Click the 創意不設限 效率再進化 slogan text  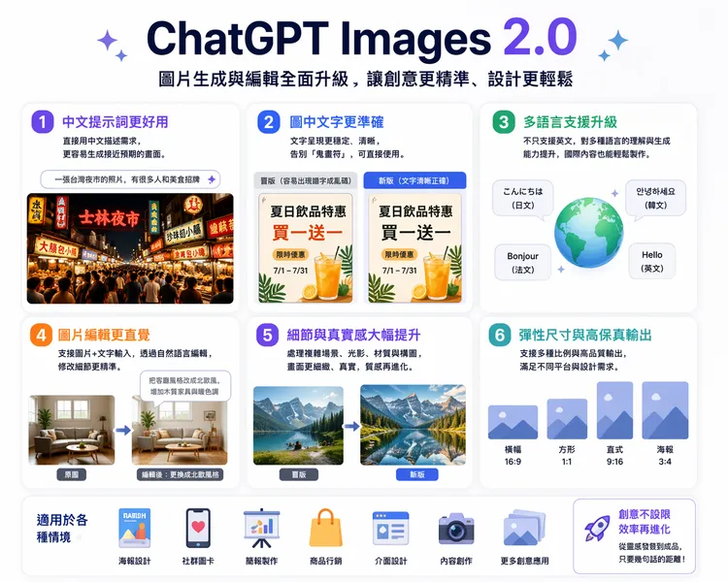click(x=645, y=522)
